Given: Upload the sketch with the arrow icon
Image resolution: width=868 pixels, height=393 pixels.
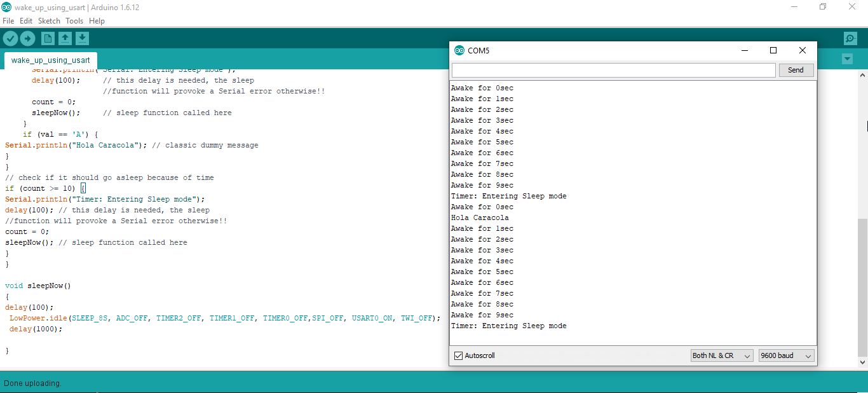Looking at the screenshot, I should (x=27, y=39).
